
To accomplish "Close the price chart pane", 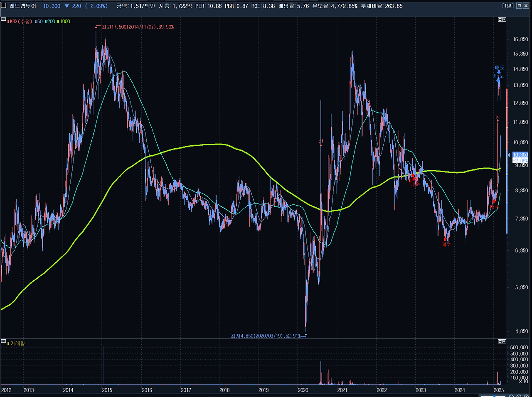I will tap(505, 20).
